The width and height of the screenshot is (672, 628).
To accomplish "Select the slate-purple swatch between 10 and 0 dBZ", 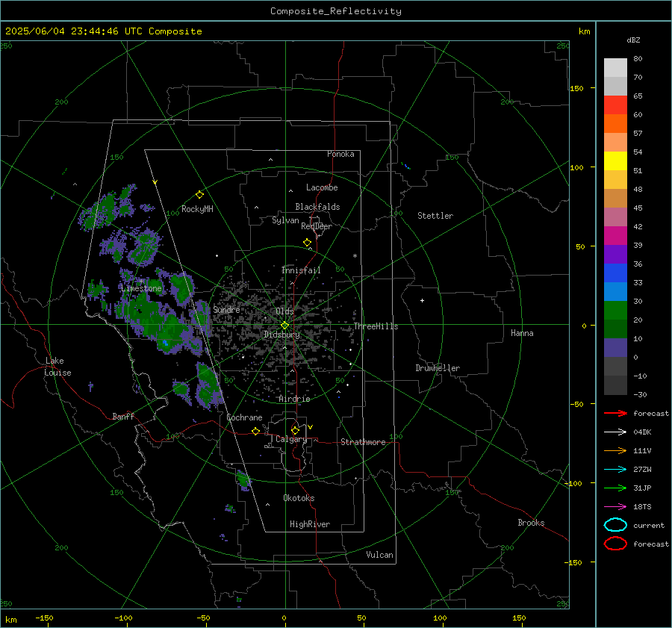I will coord(615,348).
